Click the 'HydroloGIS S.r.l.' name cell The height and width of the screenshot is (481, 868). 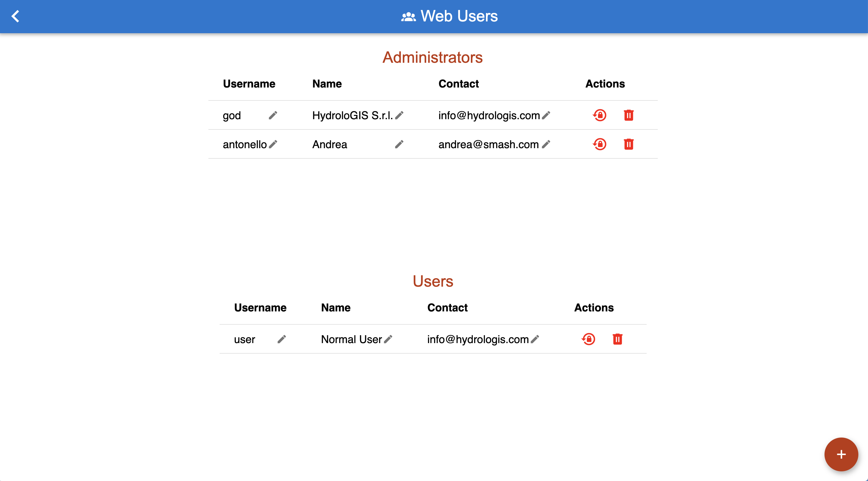coord(352,116)
